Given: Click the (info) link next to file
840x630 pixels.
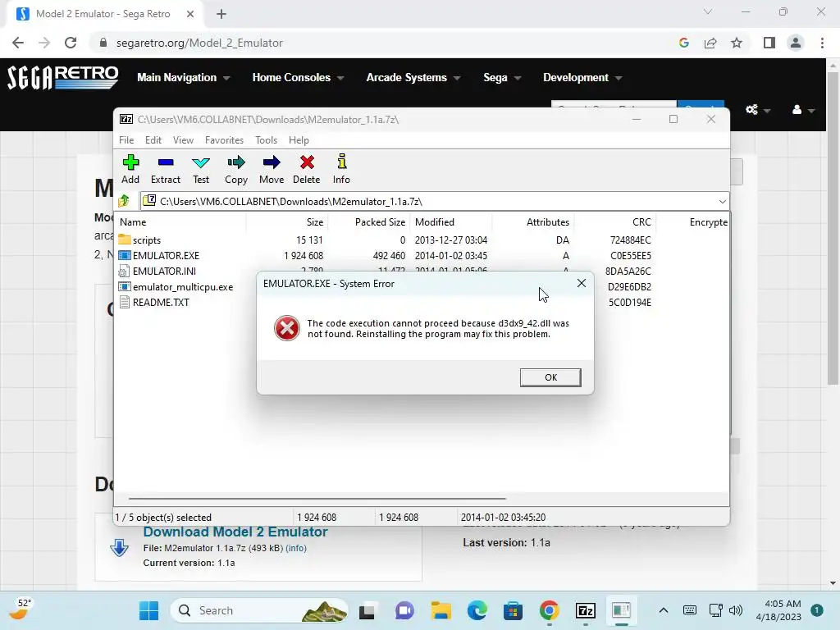Looking at the screenshot, I should 296,548.
